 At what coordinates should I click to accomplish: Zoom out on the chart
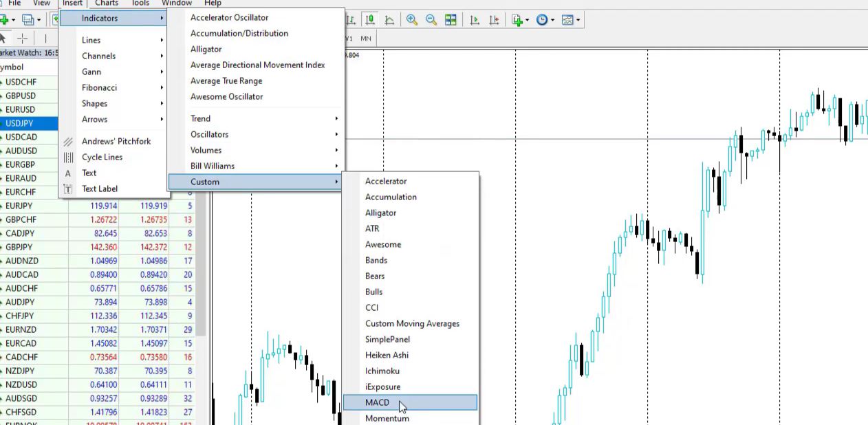click(431, 19)
